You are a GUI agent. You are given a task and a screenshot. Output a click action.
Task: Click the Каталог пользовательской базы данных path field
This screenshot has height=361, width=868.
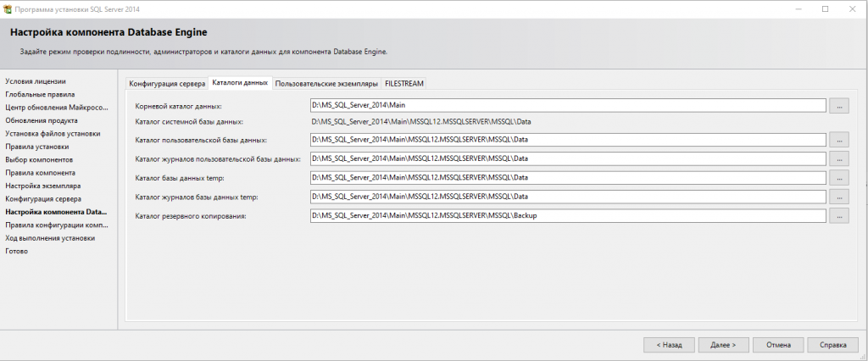pos(568,140)
